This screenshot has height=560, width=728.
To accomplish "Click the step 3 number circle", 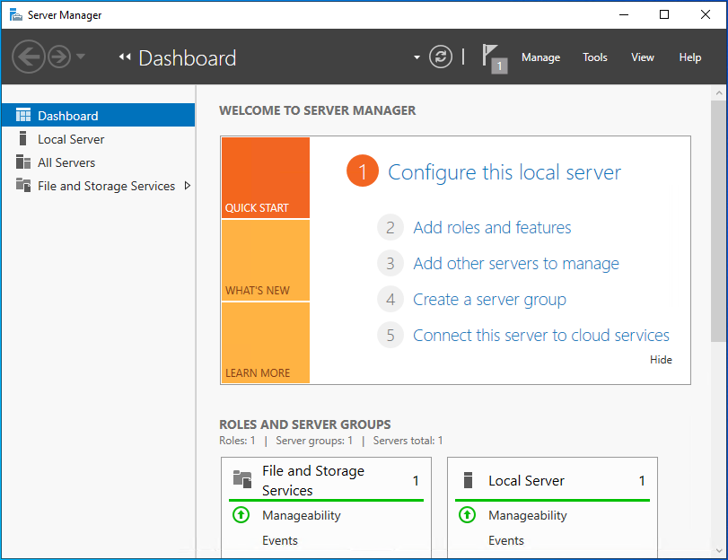I will [x=390, y=263].
